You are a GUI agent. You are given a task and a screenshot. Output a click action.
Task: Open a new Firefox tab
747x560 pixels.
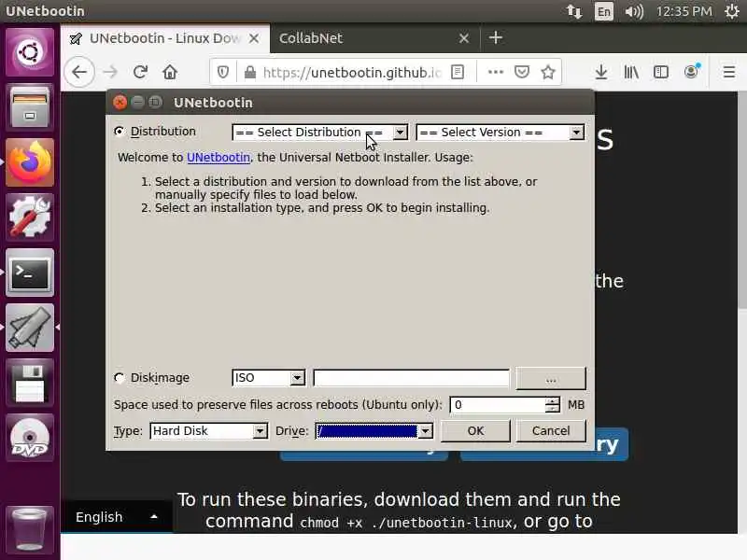coord(496,37)
